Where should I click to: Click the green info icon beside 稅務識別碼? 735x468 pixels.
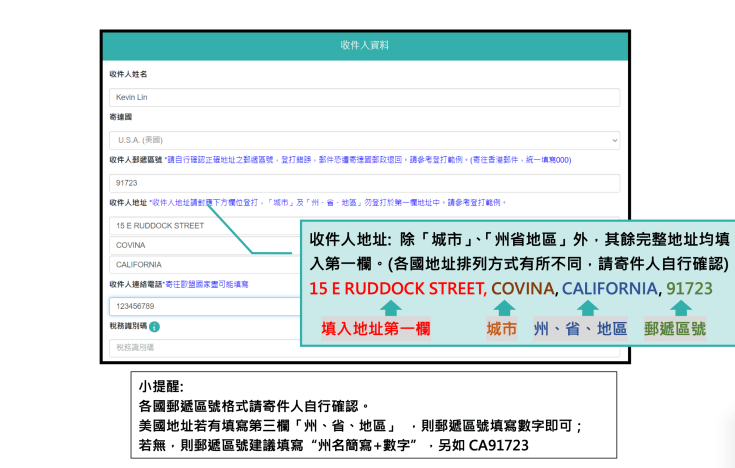coord(155,326)
